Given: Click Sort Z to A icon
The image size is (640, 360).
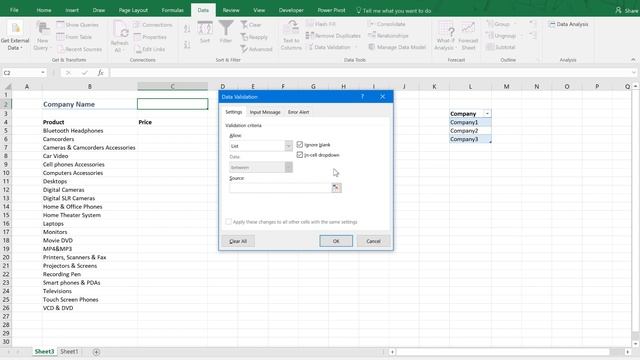Looking at the screenshot, I should pos(187,44).
